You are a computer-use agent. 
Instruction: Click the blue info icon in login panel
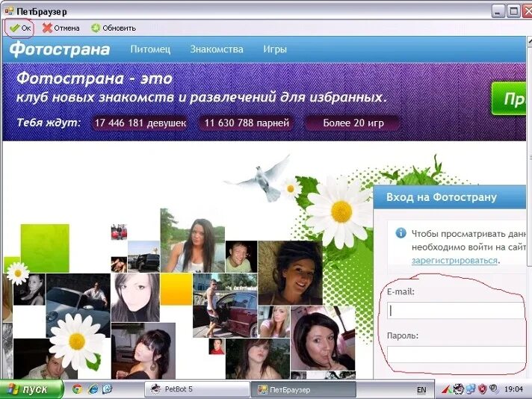coord(400,233)
